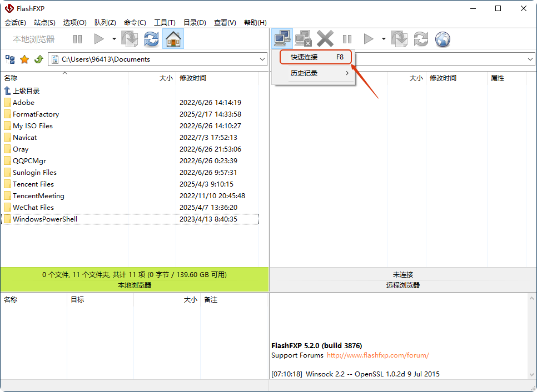Open the local transfer queue icon

pyautogui.click(x=130, y=39)
